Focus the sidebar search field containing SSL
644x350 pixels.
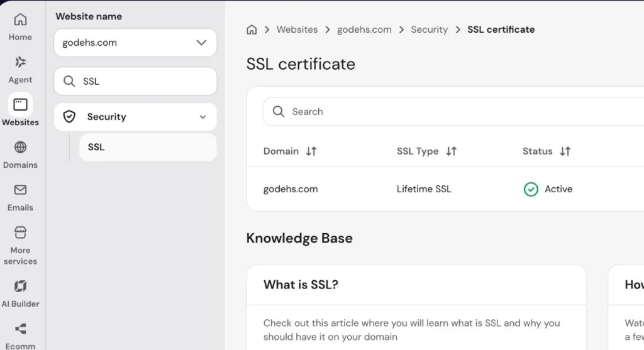pos(135,81)
